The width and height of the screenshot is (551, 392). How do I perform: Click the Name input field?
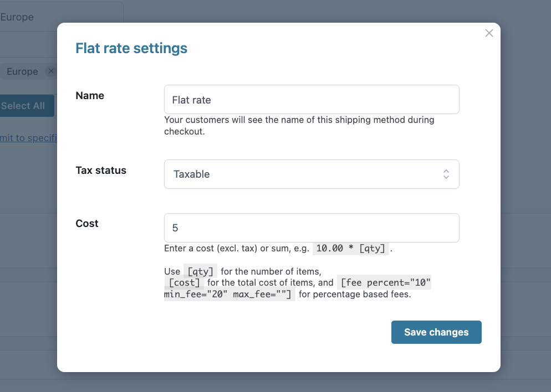point(312,99)
